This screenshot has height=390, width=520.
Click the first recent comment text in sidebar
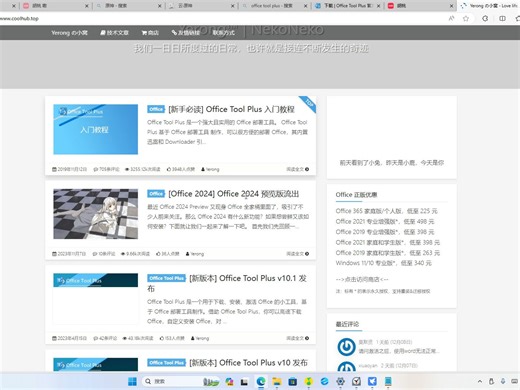pos(399,351)
